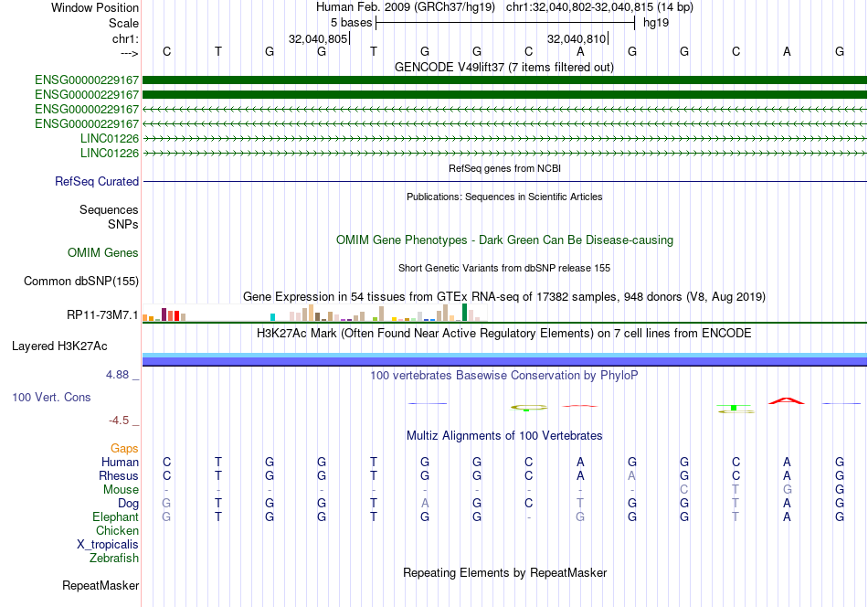Click the 4.88 PhyloP upper scale value
This screenshot has width=868, height=607.
pyautogui.click(x=117, y=375)
